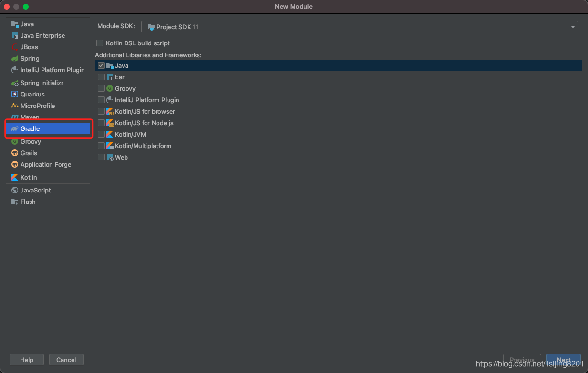Click the Kotlin DSL build script label
588x373 pixels.
[x=138, y=43]
